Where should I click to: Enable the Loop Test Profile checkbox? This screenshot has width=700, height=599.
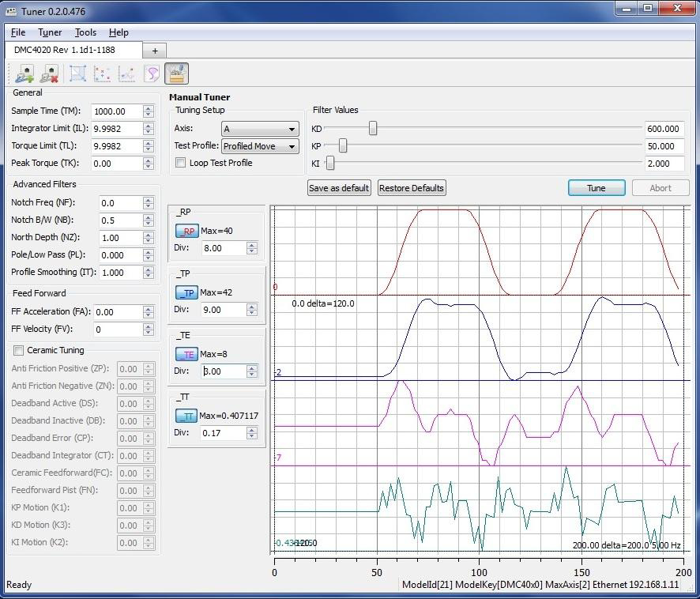[x=180, y=162]
